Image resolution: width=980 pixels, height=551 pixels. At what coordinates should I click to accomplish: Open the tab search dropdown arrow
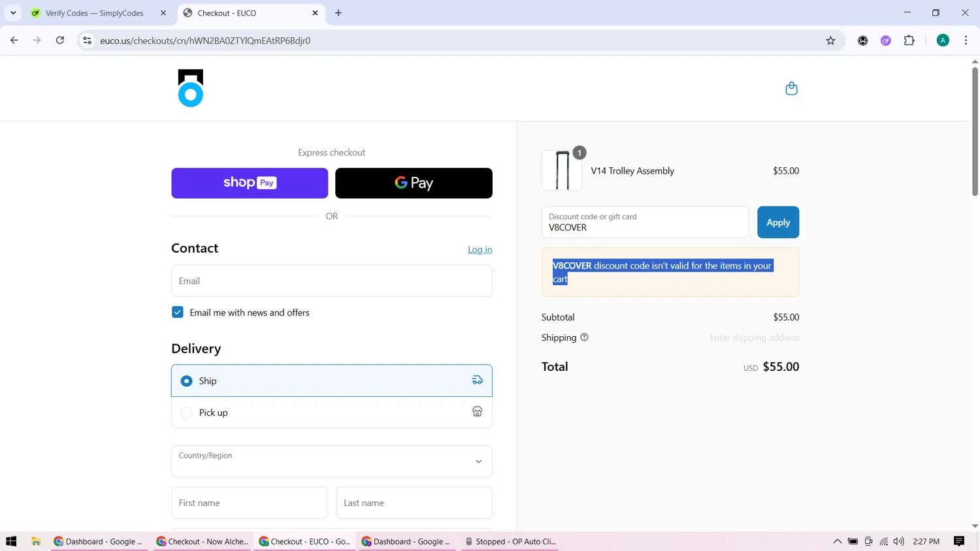tap(13, 13)
